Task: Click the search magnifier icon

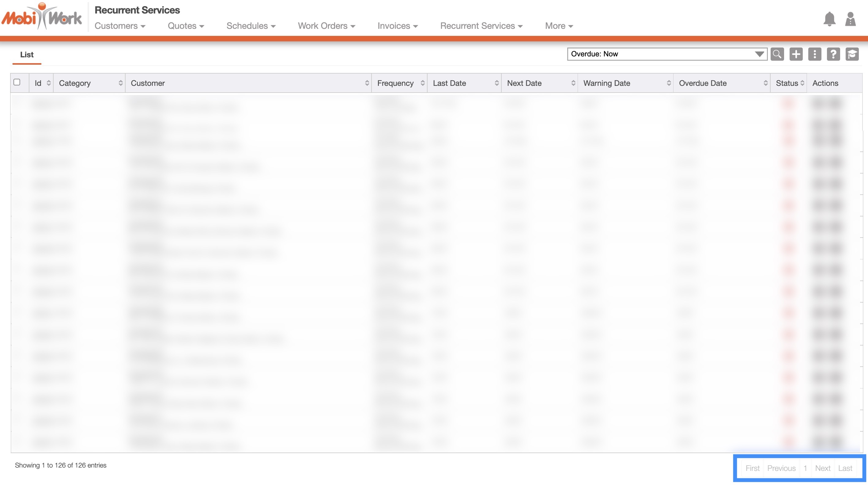Action: (777, 54)
